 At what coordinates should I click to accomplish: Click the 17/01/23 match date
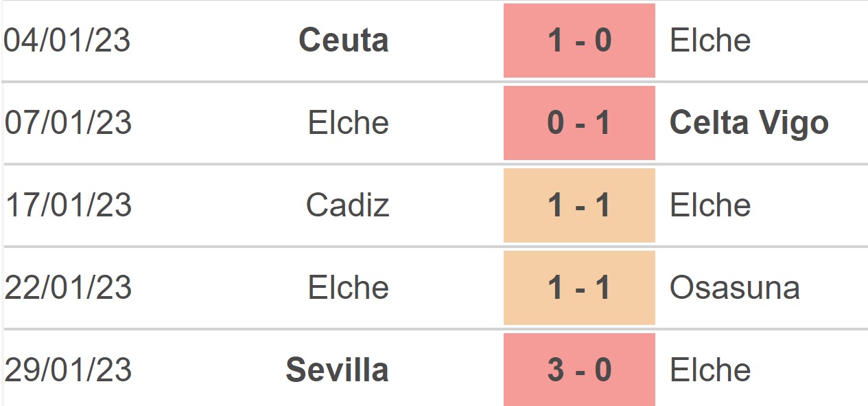point(68,205)
